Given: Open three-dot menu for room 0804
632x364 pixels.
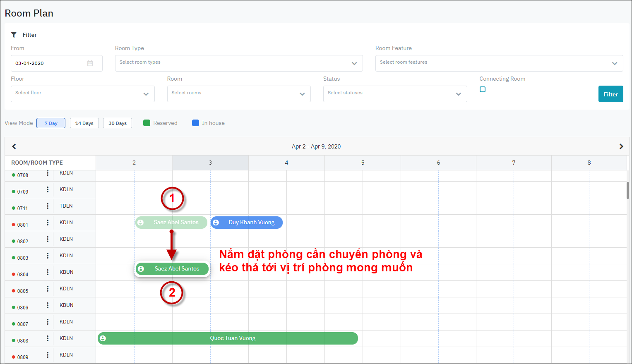Looking at the screenshot, I should click(48, 272).
